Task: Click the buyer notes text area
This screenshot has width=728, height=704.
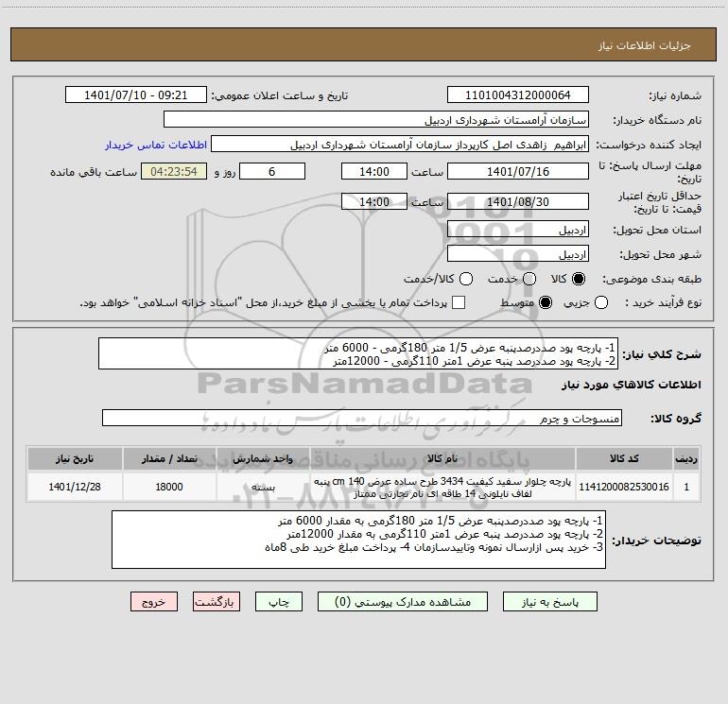Action: [359, 540]
